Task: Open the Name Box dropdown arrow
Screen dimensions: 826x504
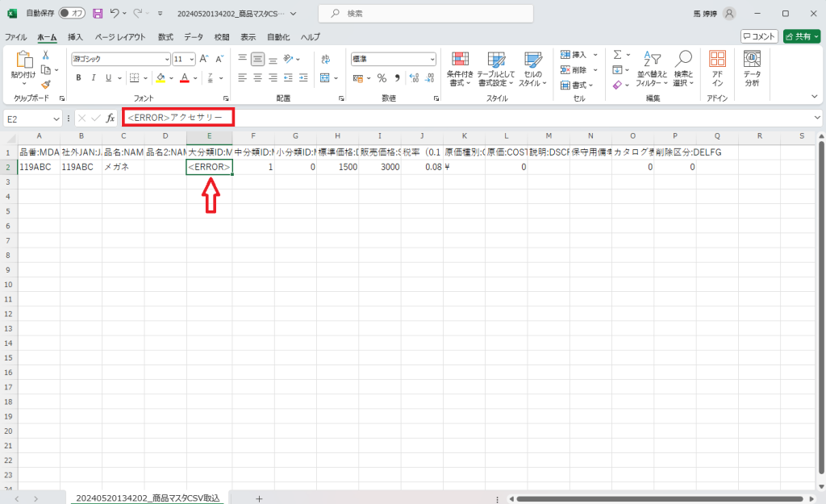Action: tap(56, 119)
